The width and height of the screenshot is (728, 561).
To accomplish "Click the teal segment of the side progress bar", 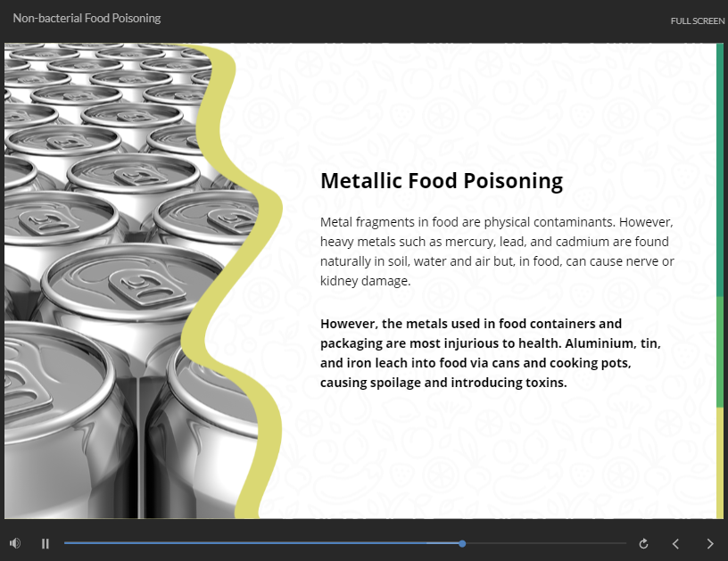I will pos(720,169).
